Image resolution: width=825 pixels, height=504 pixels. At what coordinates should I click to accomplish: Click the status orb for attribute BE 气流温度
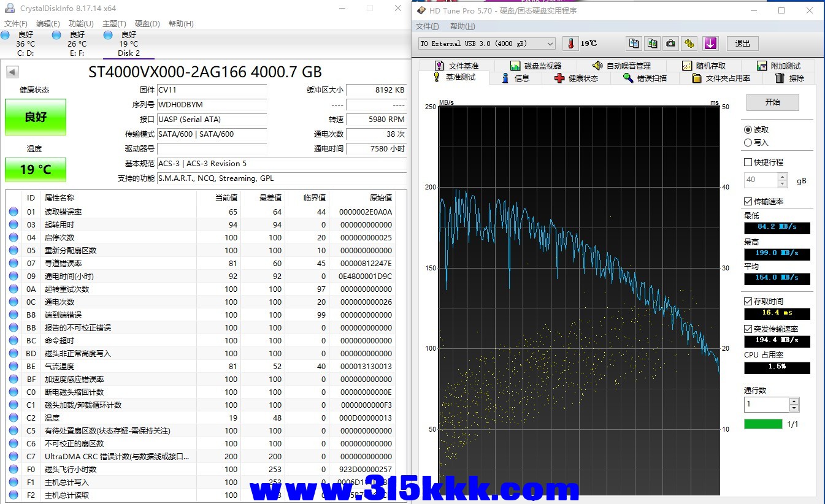point(13,367)
